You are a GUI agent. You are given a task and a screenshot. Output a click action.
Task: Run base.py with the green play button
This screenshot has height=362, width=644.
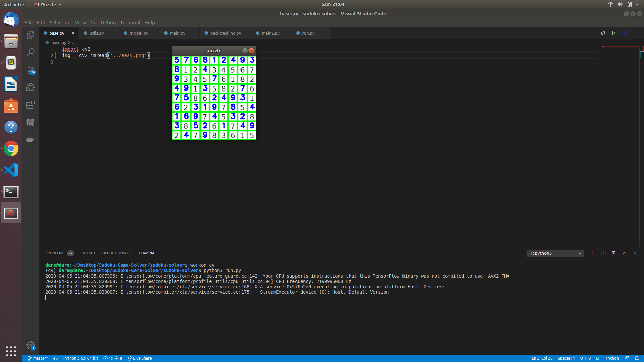click(614, 33)
